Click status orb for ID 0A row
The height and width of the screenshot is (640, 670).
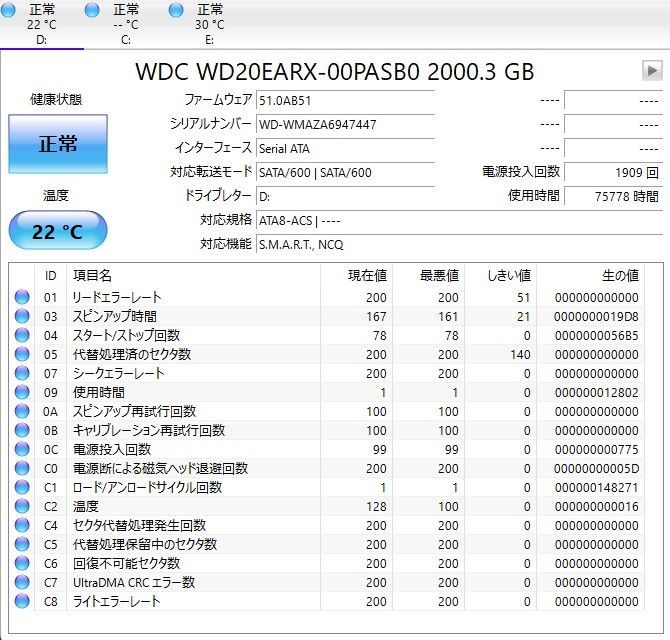click(x=22, y=411)
